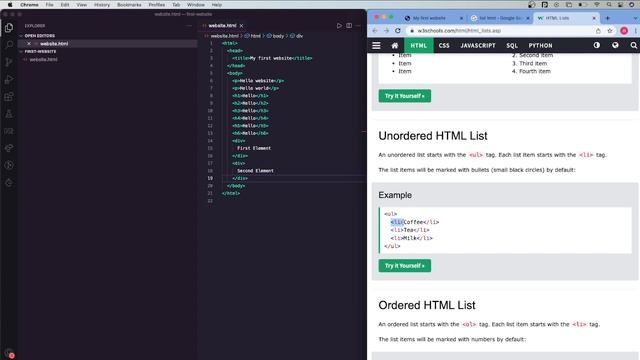Open Accounts icon at bottom of activity bar
The image size is (640, 360).
[9, 353]
